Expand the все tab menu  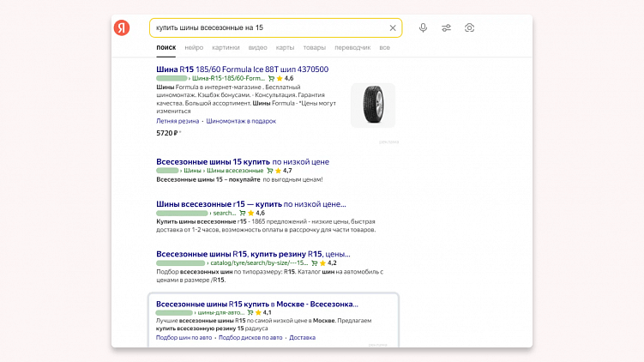(384, 47)
